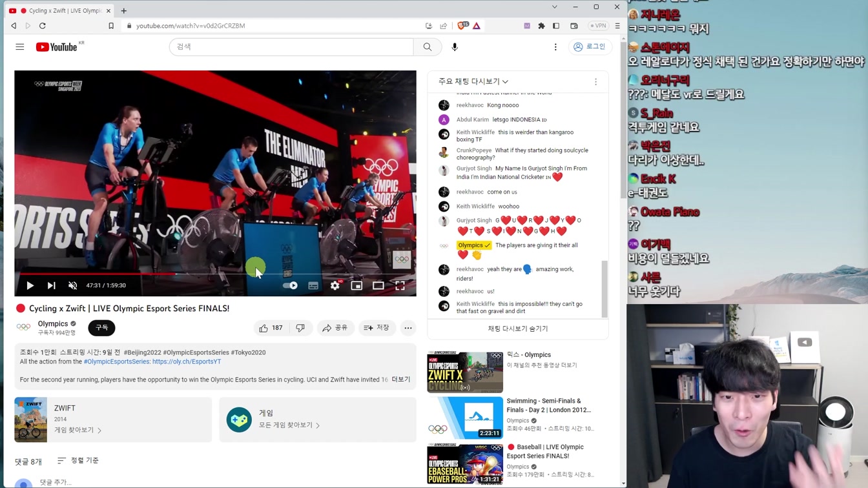Select the Cycling x Zwift tab
This screenshot has height=488, width=868.
click(x=59, y=10)
